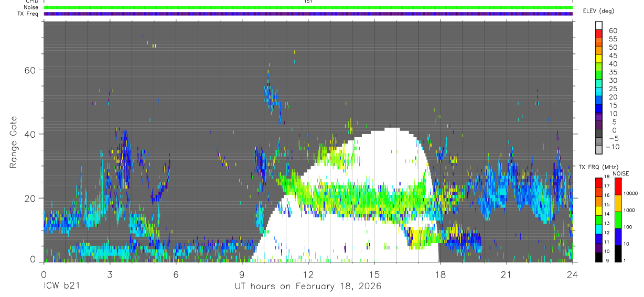
Task: Click the '3' tick on UT hours axis
Action: click(110, 274)
